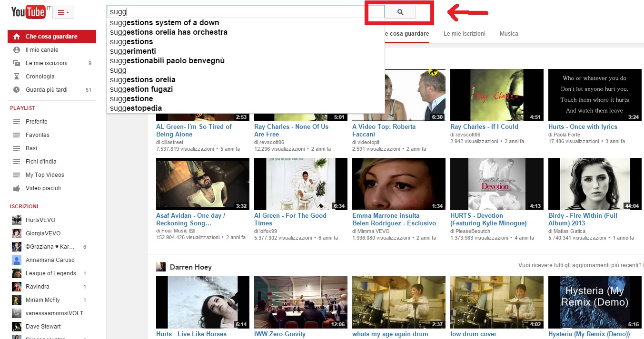The image size is (644, 339).
Task: Choose suggestion 'suggestions orelia has orchestra'
Action: (246, 32)
